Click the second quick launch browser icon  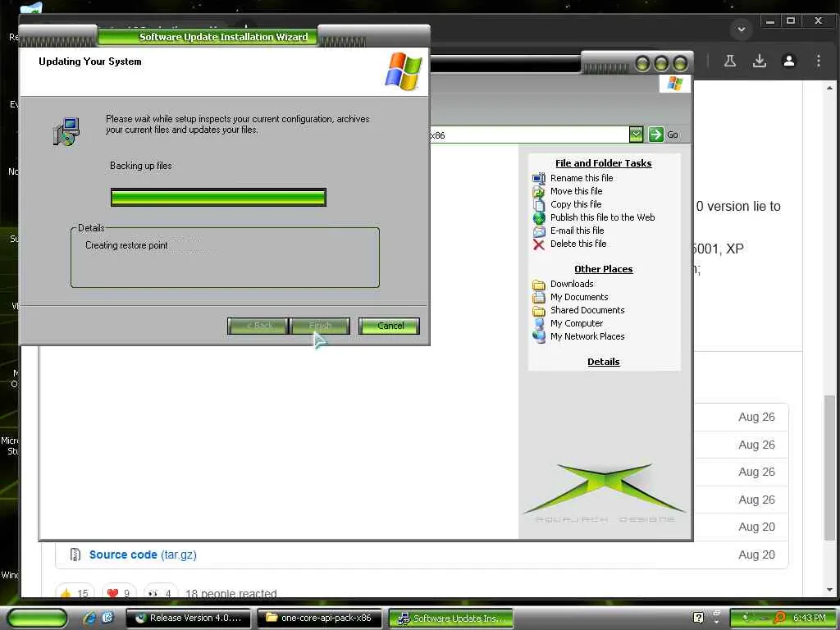[107, 619]
